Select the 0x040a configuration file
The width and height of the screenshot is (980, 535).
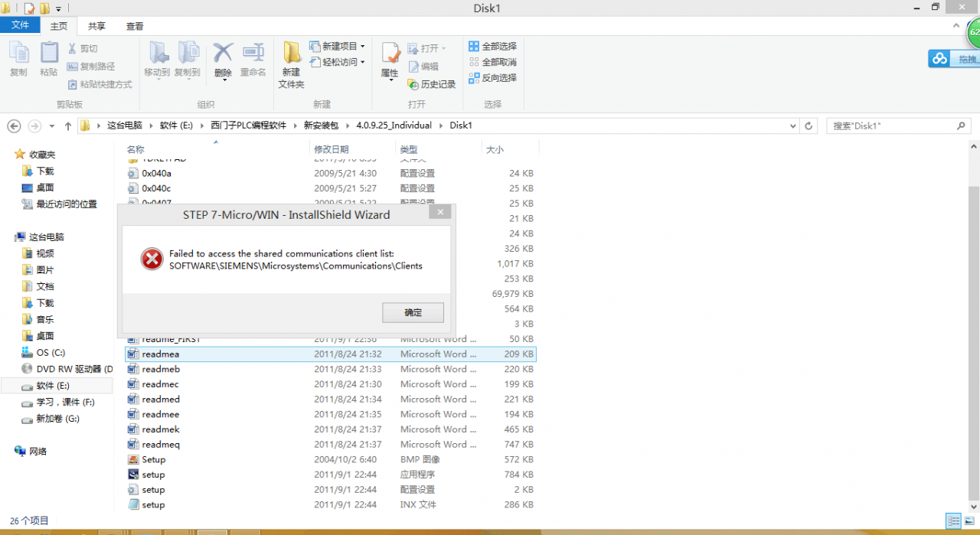(x=330, y=173)
